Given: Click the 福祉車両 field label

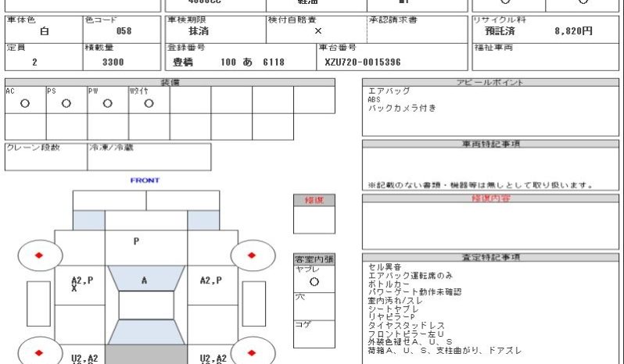Looking at the screenshot, I should pos(493,48).
